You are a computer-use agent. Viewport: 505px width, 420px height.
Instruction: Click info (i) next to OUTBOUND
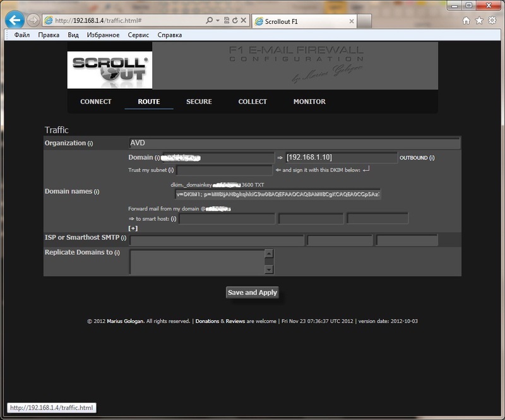pyautogui.click(x=432, y=158)
